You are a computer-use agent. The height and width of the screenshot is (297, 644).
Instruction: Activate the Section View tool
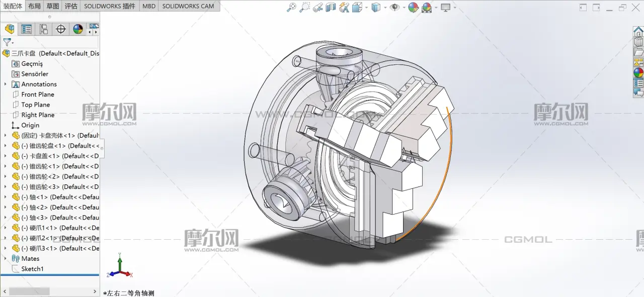[331, 7]
